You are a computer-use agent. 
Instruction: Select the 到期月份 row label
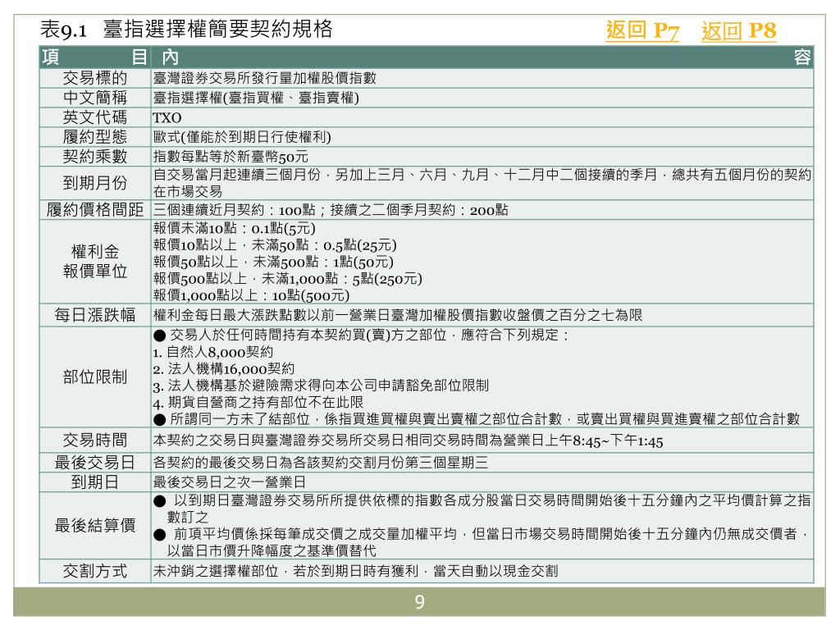[x=95, y=183]
